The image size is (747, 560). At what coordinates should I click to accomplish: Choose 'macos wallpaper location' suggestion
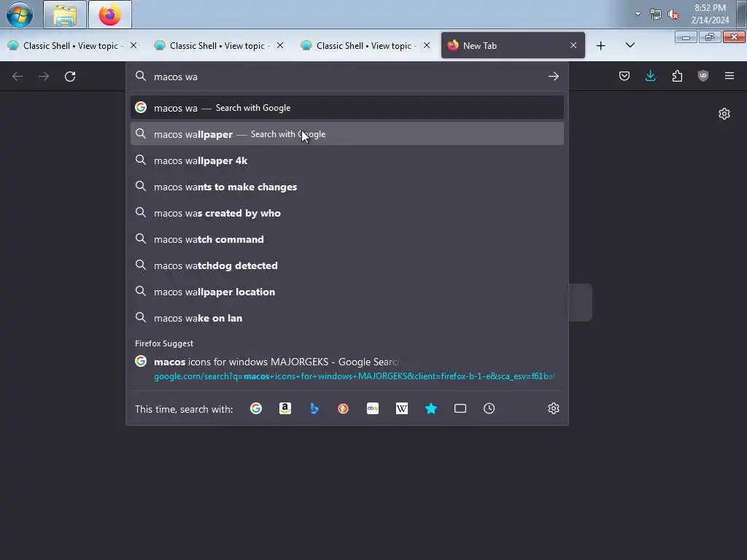[x=347, y=292]
